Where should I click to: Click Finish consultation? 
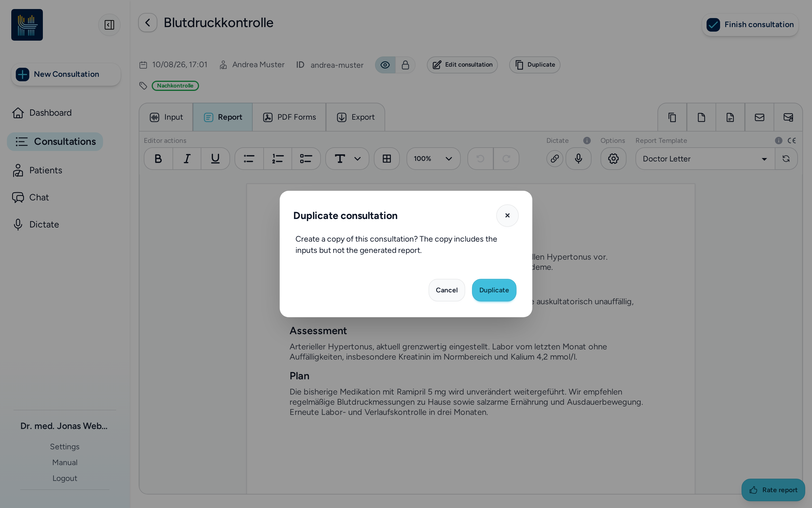(750, 25)
